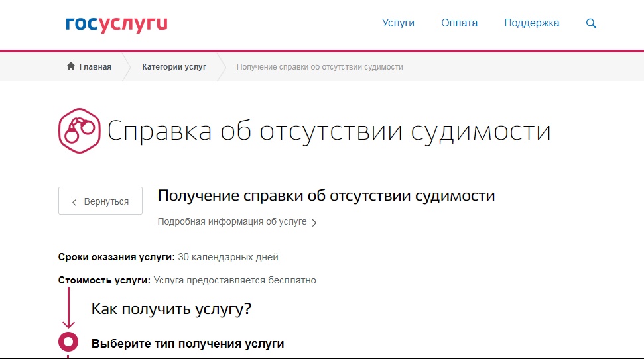Open Подробная информация об услуге link
644x359 pixels.
pyautogui.click(x=232, y=222)
